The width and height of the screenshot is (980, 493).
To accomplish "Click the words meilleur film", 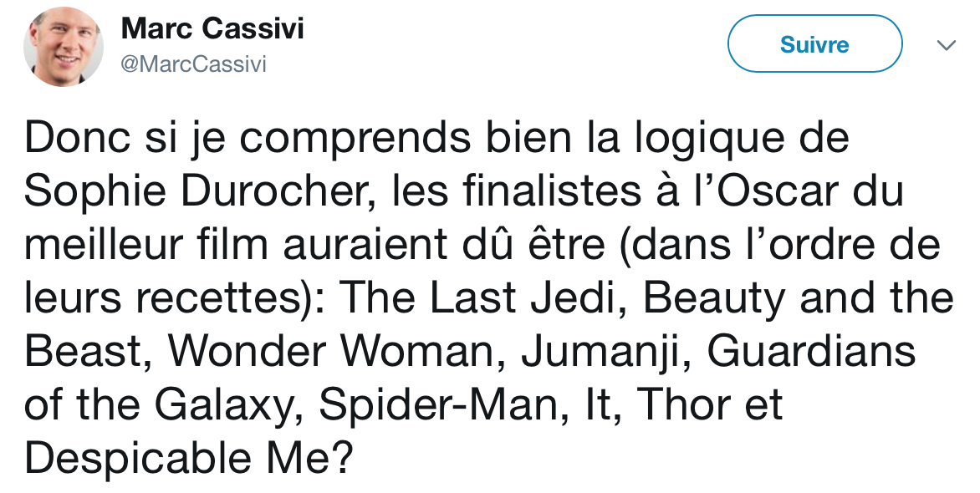I will [x=146, y=244].
